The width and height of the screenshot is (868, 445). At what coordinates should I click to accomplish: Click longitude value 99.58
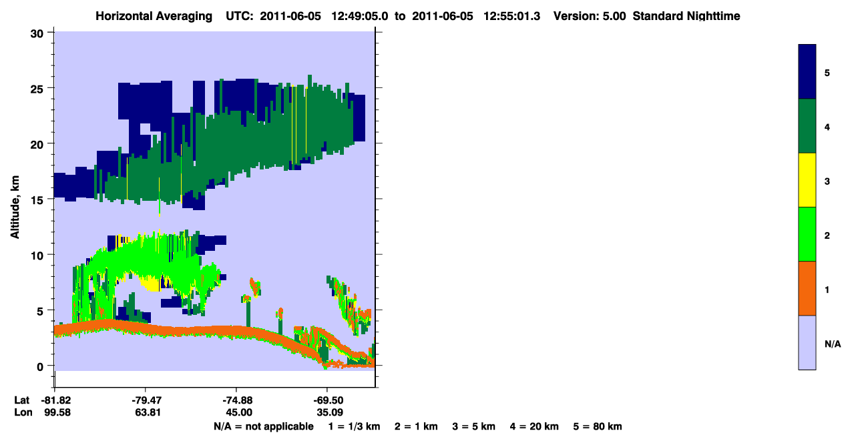pyautogui.click(x=57, y=412)
